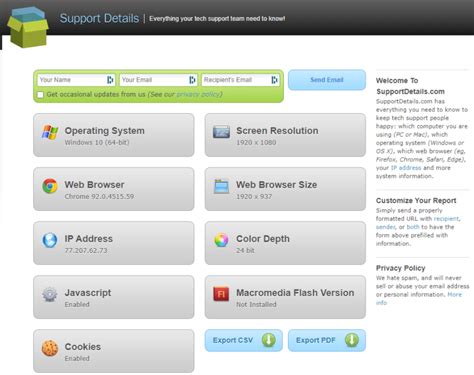The image size is (474, 375).
Task: Click the Cookies cookie icon
Action: (50, 348)
